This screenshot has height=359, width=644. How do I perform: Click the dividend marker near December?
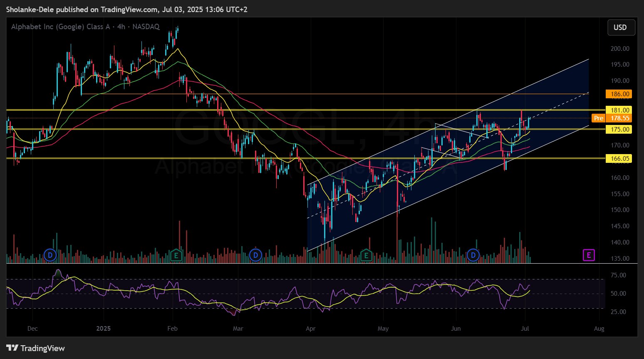point(50,255)
